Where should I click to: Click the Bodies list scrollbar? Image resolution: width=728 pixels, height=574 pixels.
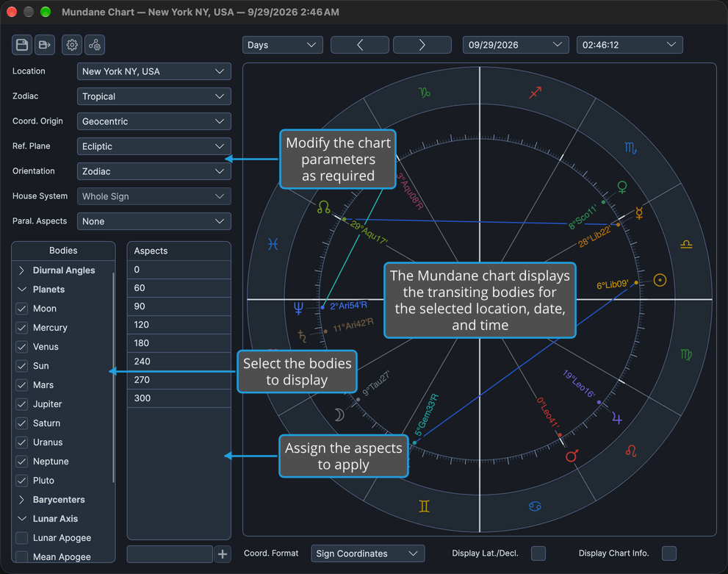click(113, 377)
